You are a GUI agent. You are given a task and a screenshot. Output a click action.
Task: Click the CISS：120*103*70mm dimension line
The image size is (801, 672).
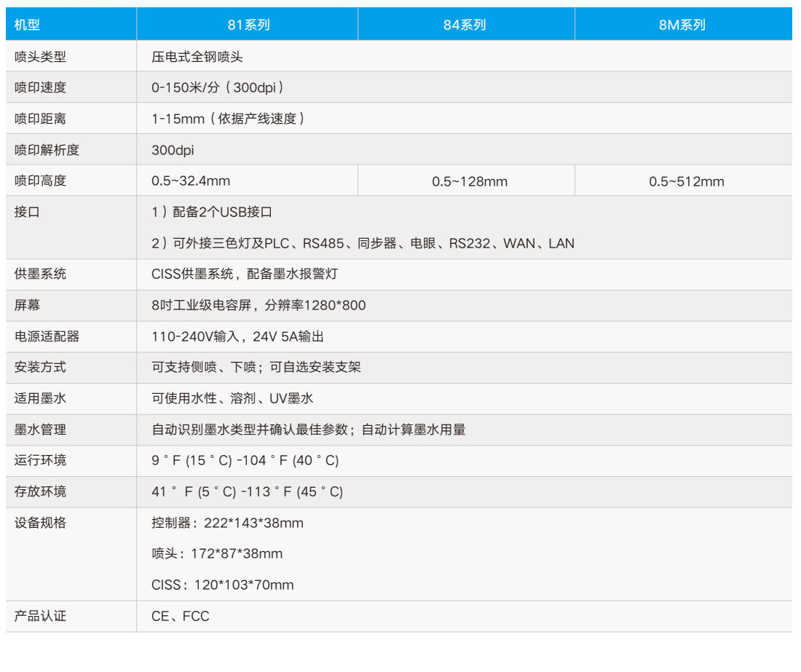click(x=223, y=585)
